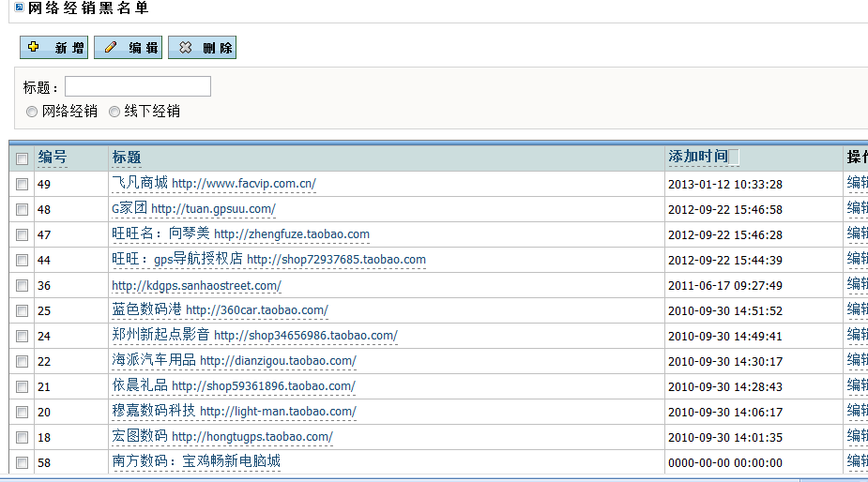
Task: Check the checkbox for row 58
Action: [x=23, y=462]
